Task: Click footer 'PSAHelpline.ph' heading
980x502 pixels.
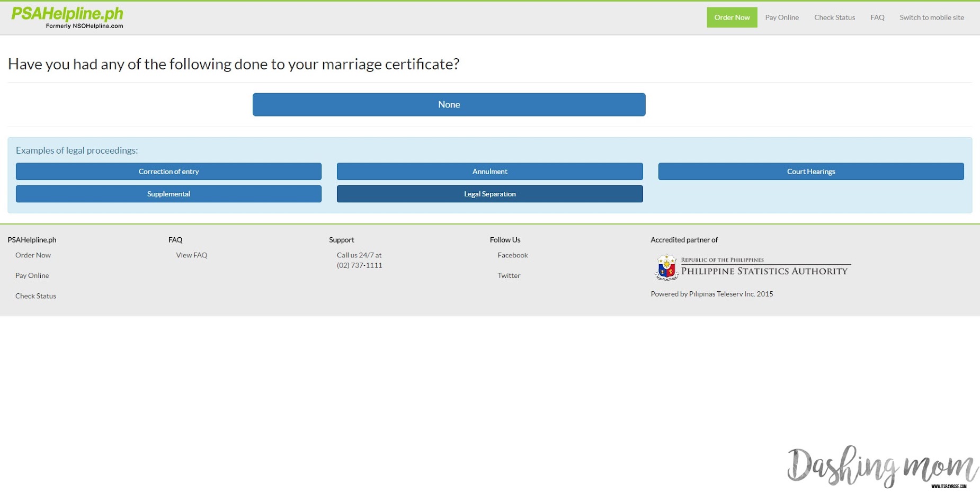Action: (32, 240)
